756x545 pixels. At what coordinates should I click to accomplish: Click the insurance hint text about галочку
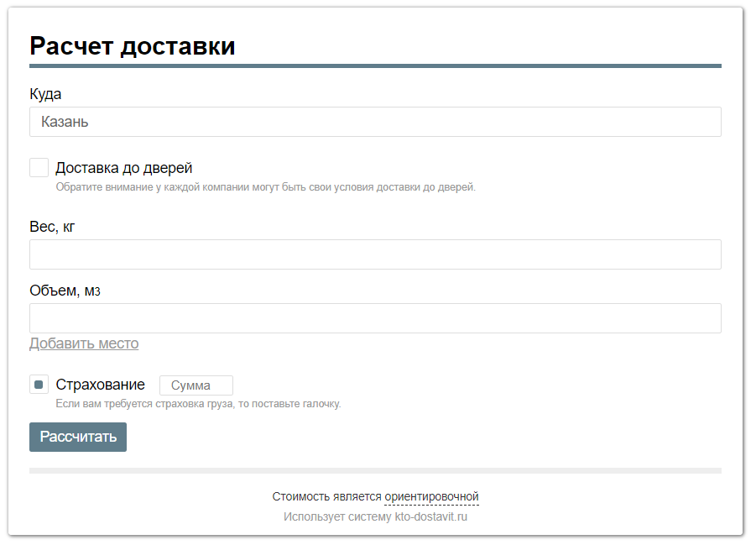[198, 404]
